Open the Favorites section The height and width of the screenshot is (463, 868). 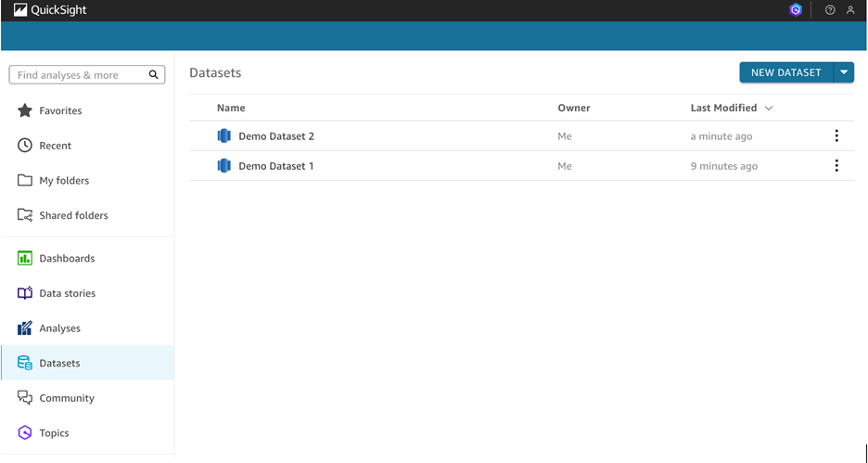60,110
